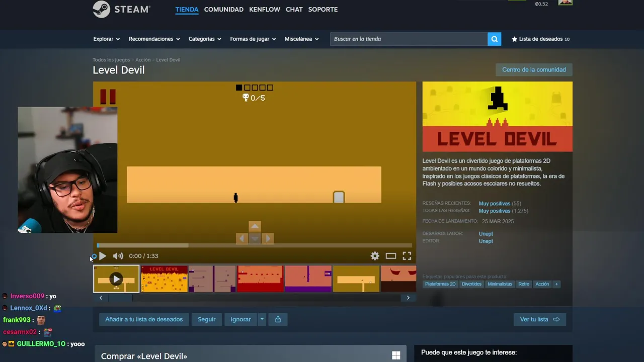Open the SOPORTE tab
644x362 pixels.
point(323,9)
